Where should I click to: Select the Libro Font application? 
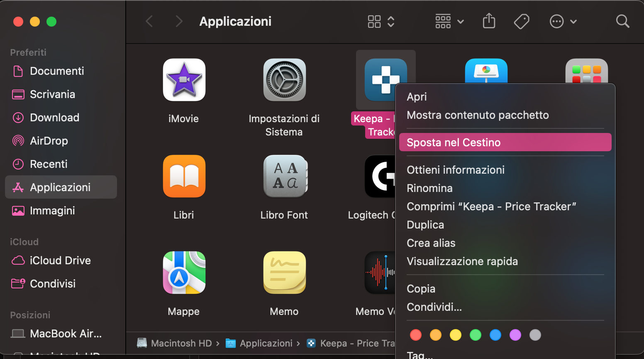(284, 176)
